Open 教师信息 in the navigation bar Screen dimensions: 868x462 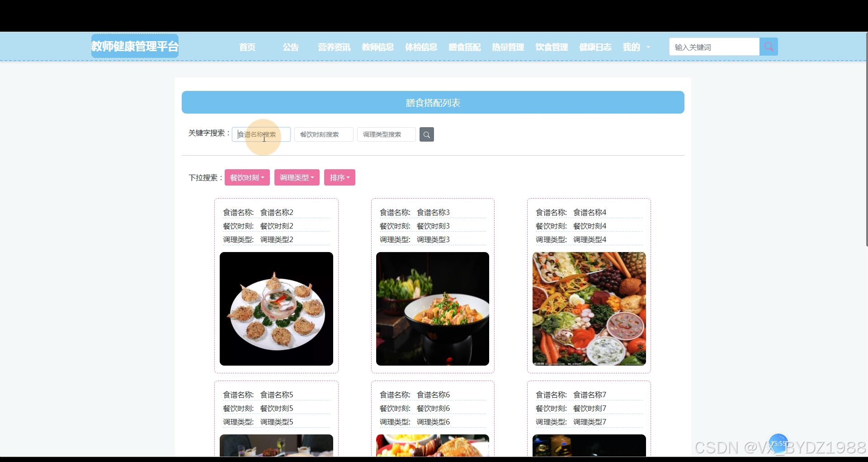click(377, 47)
